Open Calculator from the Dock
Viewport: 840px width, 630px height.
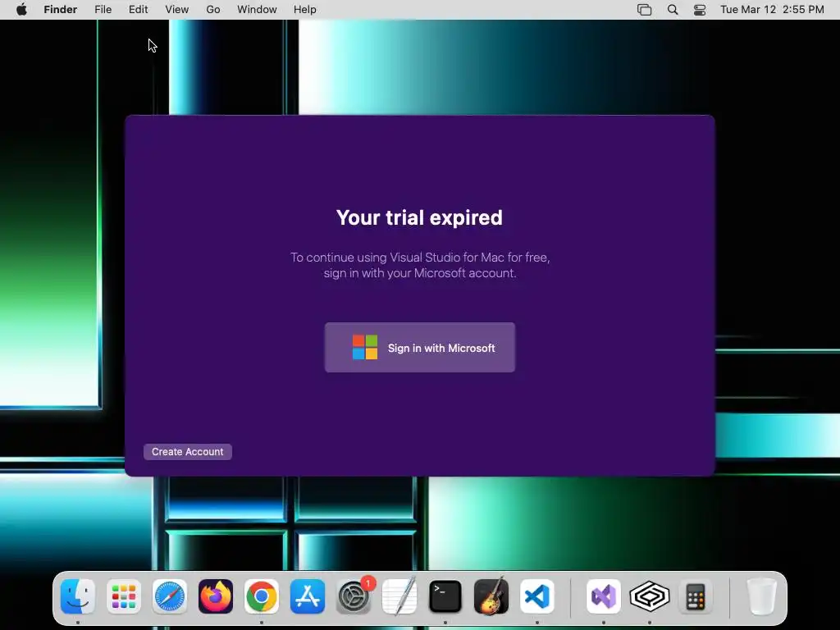click(x=696, y=596)
